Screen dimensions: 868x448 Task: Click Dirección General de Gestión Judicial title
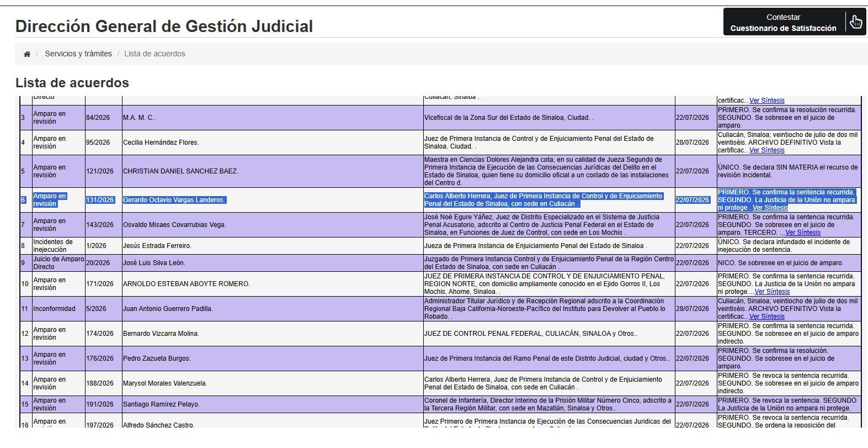pos(164,26)
